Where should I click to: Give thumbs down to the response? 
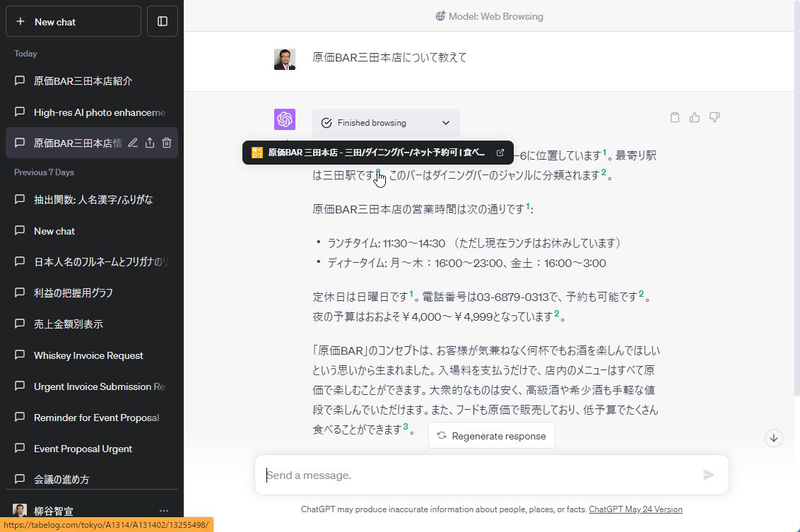point(714,118)
